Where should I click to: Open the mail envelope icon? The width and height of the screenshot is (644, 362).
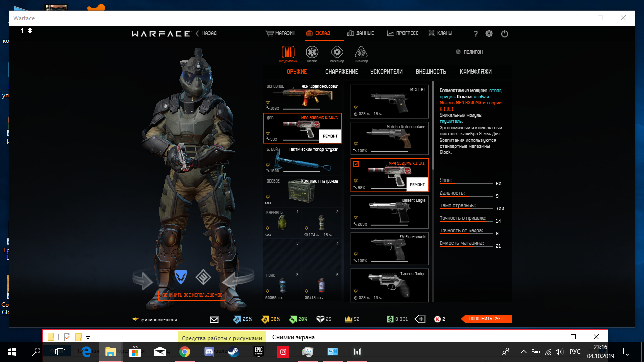tap(214, 319)
